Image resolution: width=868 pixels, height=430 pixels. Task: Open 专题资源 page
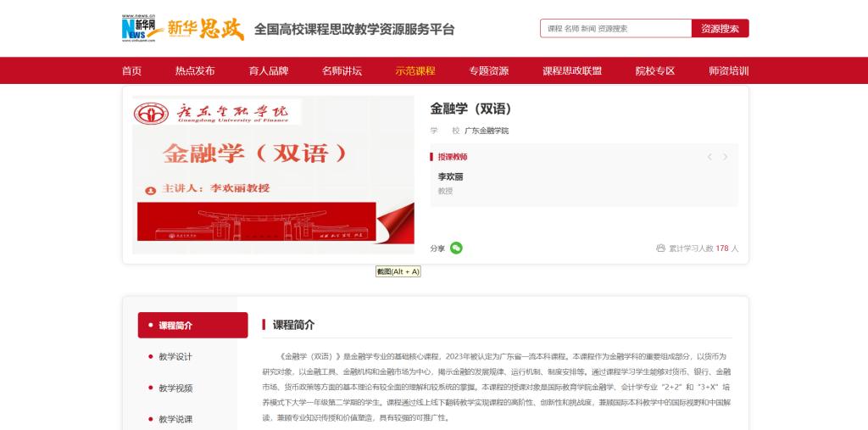pyautogui.click(x=489, y=71)
